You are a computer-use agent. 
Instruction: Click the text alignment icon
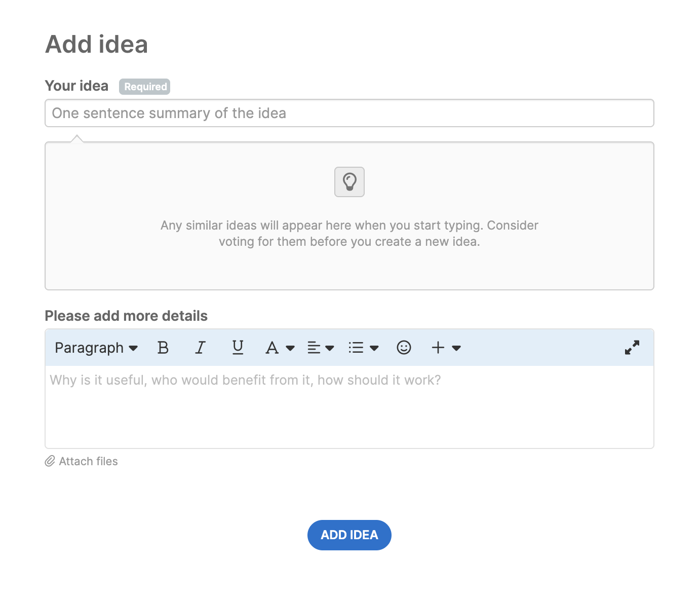pos(314,348)
